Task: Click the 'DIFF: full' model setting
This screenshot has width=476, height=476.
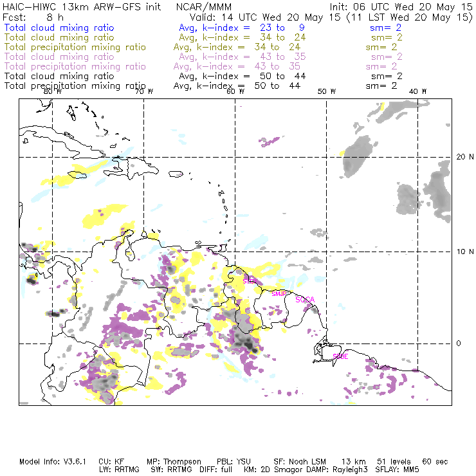Action: click(x=216, y=470)
